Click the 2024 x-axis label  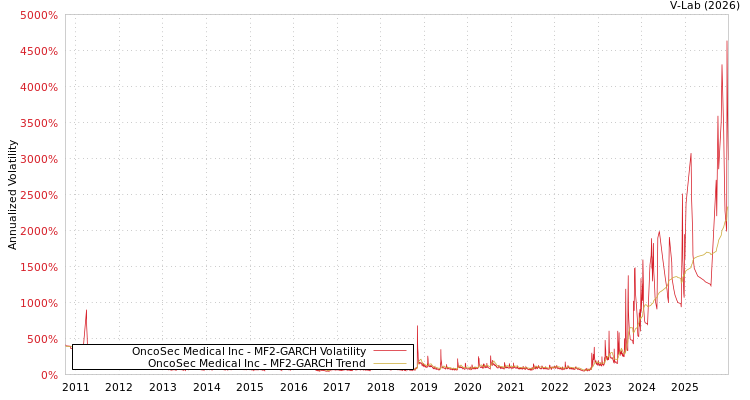(642, 387)
